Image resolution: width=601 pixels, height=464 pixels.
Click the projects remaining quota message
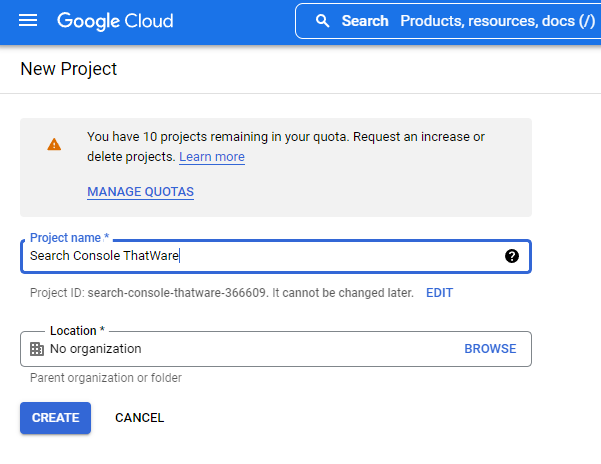285,136
